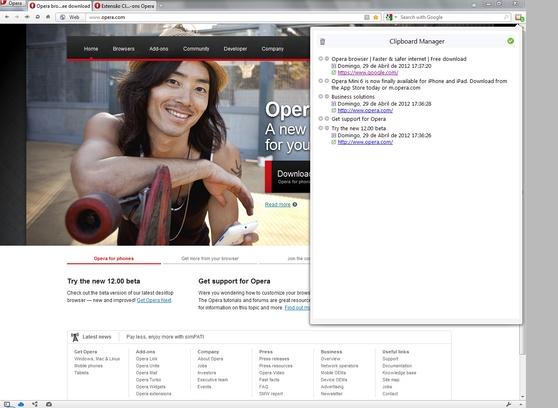Select clipboard text 'Get support for Opera'

pos(358,119)
